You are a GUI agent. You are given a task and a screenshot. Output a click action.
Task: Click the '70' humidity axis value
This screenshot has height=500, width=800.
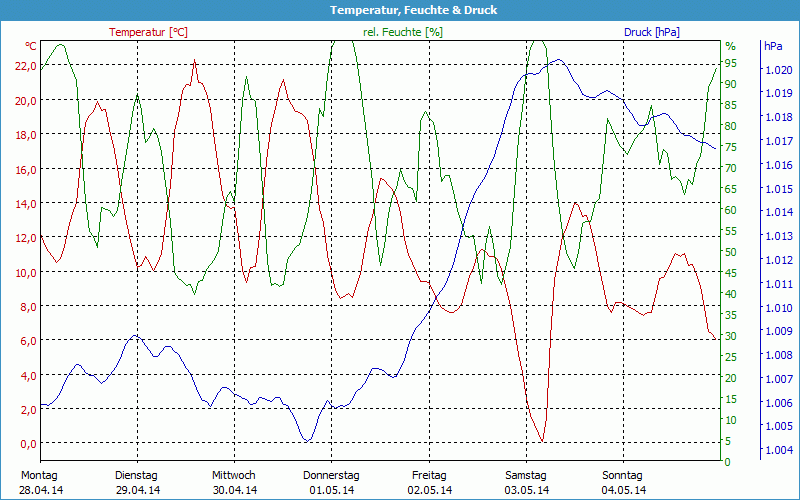click(731, 168)
